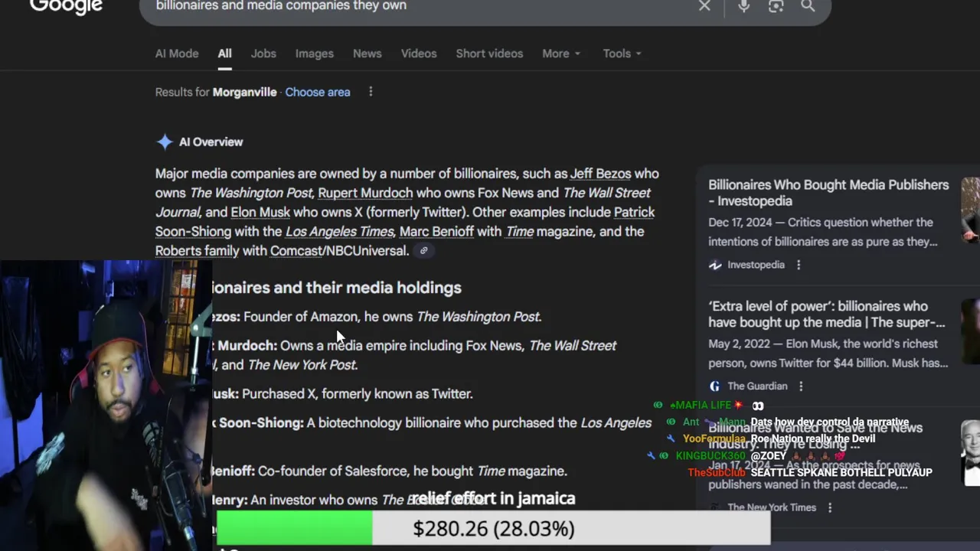Open the three-dot menu beside Choose area
The image size is (980, 551).
[371, 92]
